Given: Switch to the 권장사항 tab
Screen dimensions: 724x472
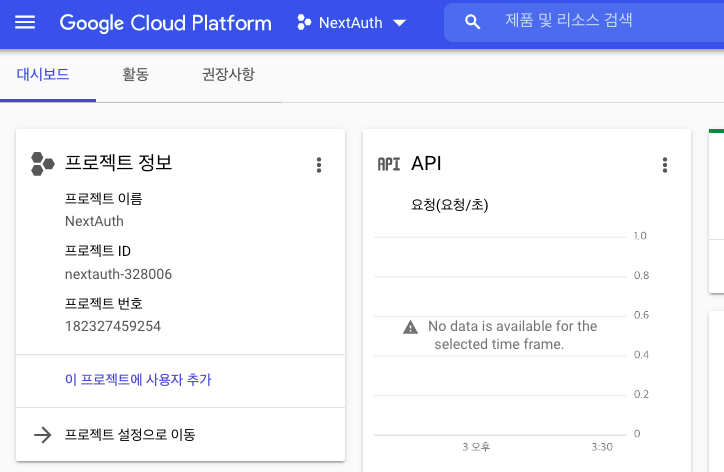Looking at the screenshot, I should 228,74.
